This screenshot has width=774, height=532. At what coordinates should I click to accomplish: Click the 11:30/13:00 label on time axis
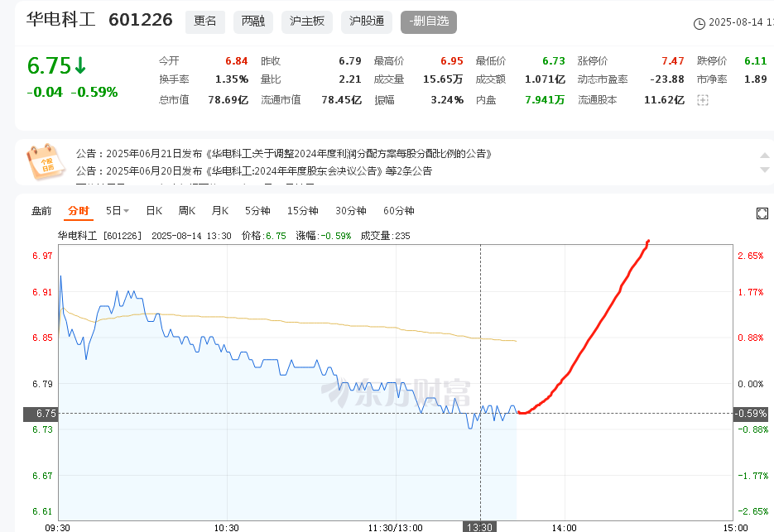396,528
